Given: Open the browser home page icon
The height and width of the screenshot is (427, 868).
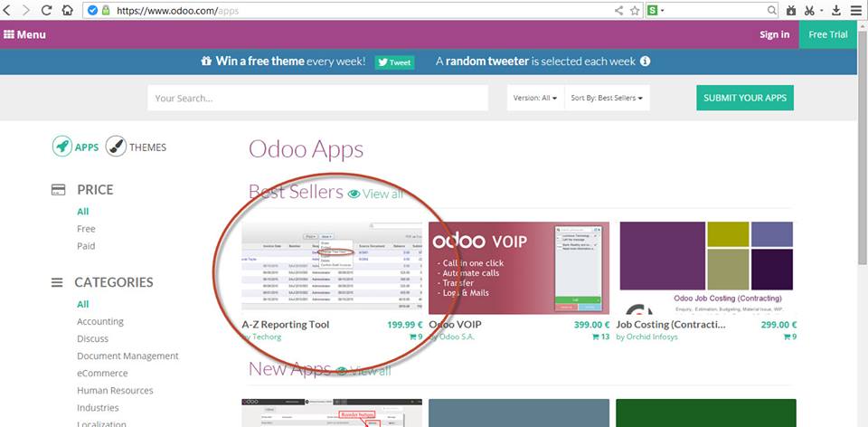Looking at the screenshot, I should point(67,10).
